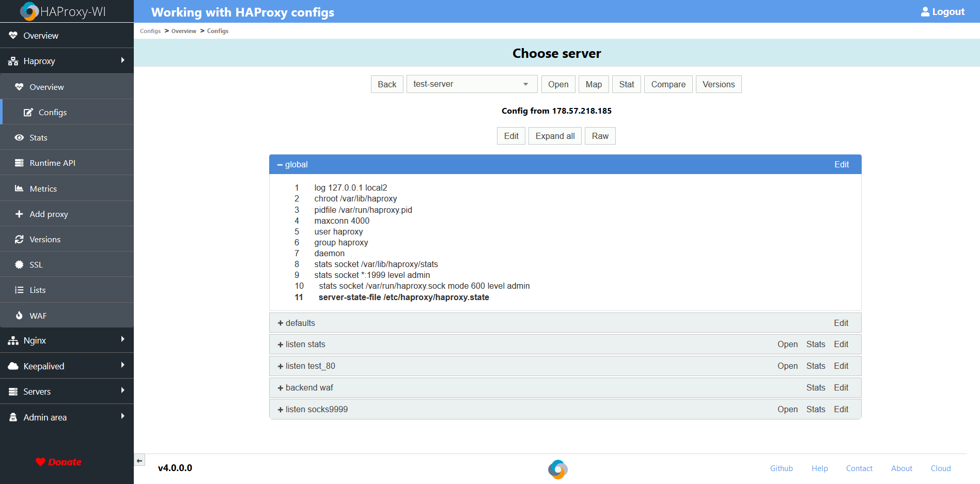
Task: Open the Lists sidebar entry
Action: tap(37, 290)
